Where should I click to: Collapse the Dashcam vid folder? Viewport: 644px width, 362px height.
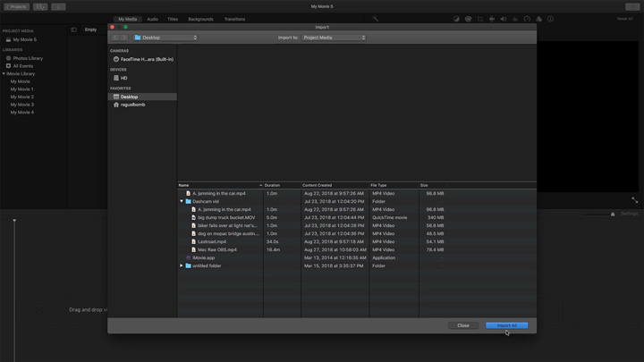(x=182, y=202)
